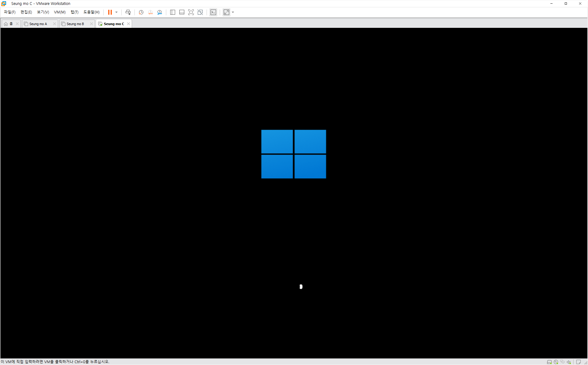Open the 파일(F) menu
Image resolution: width=588 pixels, height=365 pixels.
click(9, 12)
